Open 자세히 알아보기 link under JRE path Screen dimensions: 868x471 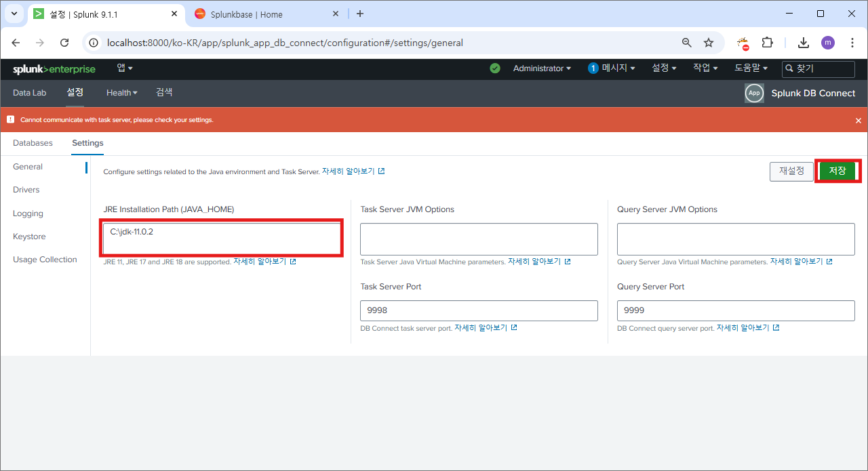(x=264, y=262)
